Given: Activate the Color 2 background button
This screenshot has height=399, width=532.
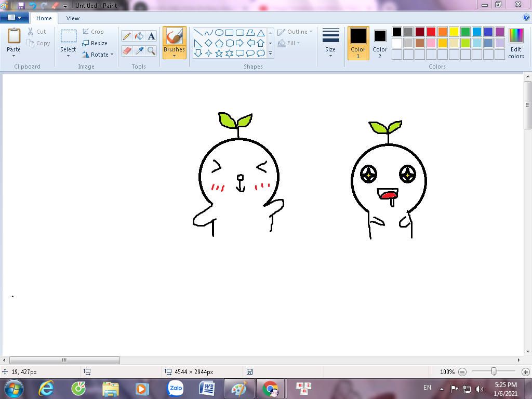Looking at the screenshot, I should click(x=380, y=43).
